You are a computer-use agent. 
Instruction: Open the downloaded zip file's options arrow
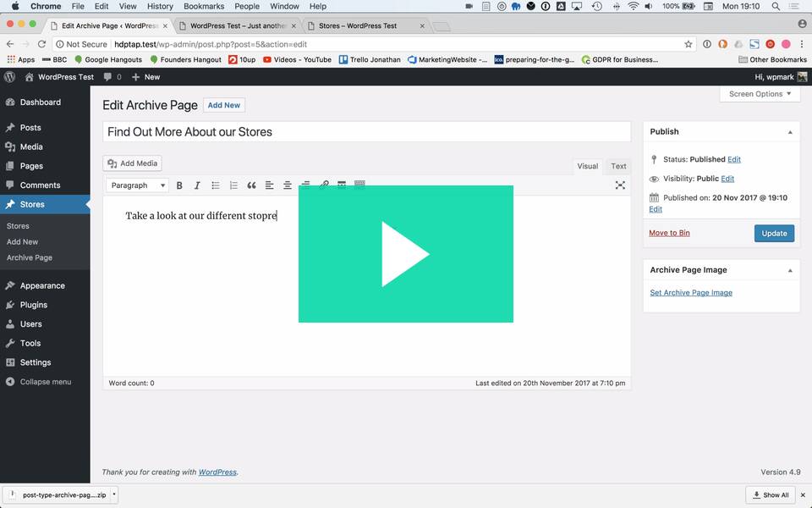click(114, 494)
